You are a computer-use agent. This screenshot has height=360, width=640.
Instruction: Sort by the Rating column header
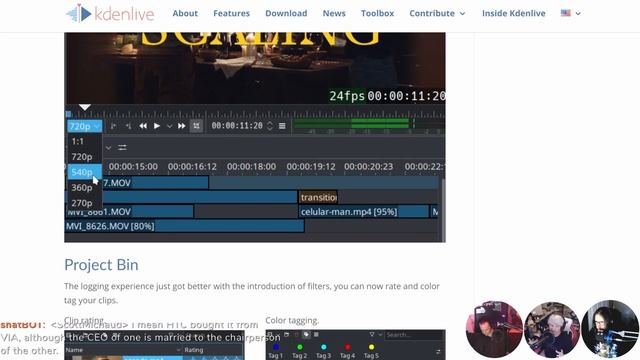(x=194, y=350)
